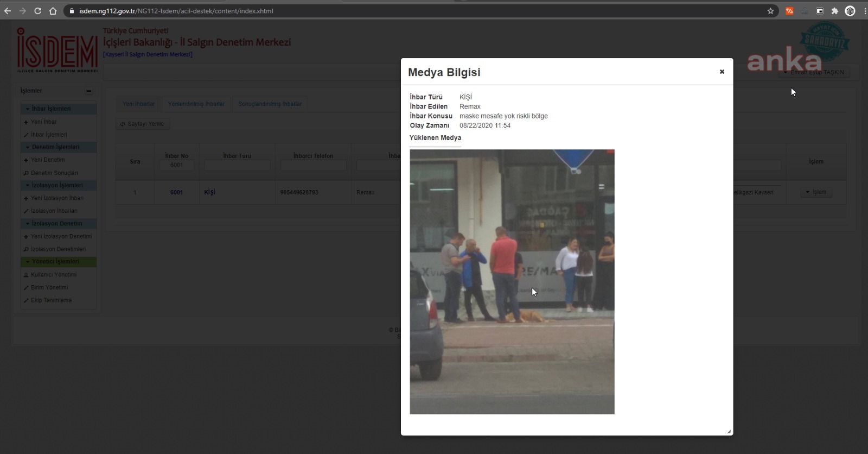Open Yeni İhbar in the sidebar
The height and width of the screenshot is (454, 868).
click(43, 122)
